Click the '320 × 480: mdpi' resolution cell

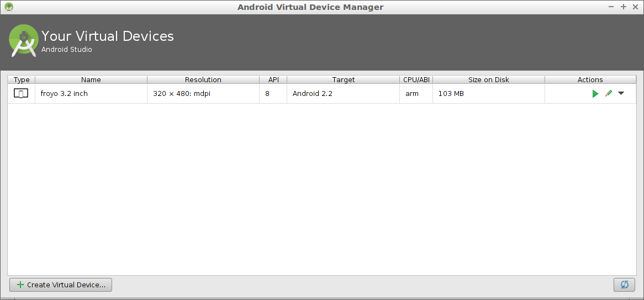[203, 93]
